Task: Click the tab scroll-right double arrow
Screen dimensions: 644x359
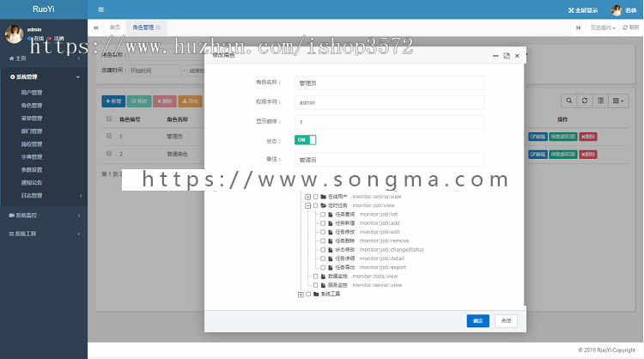Action: (x=578, y=27)
